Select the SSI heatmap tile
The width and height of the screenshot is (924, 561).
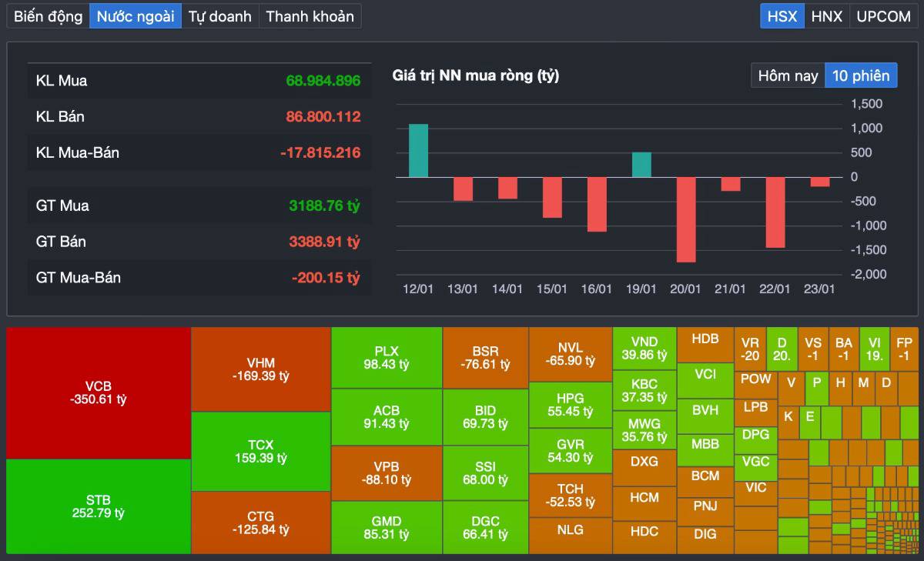coord(485,473)
